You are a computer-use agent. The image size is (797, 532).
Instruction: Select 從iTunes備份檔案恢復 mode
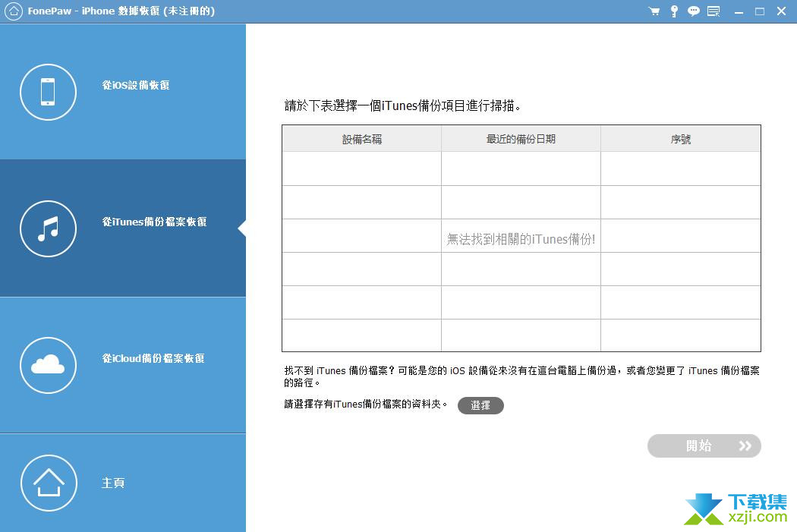coord(123,228)
